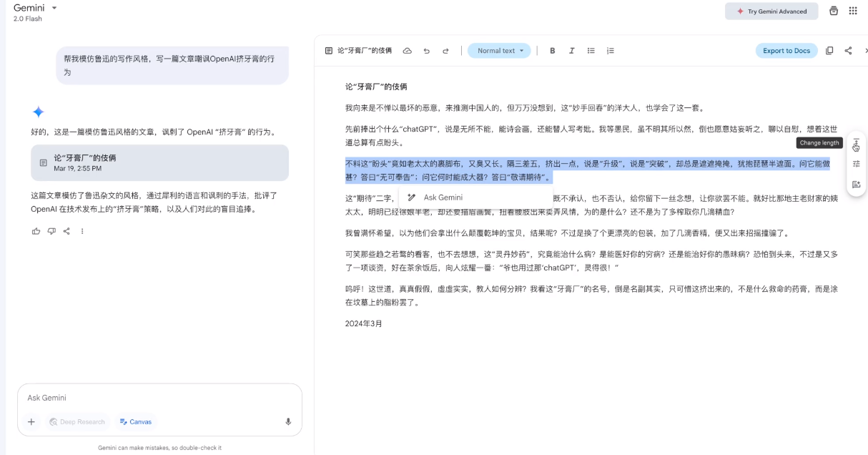Screen dimensions: 868x455
Task: Give thumbs down to the response
Action: click(x=51, y=231)
